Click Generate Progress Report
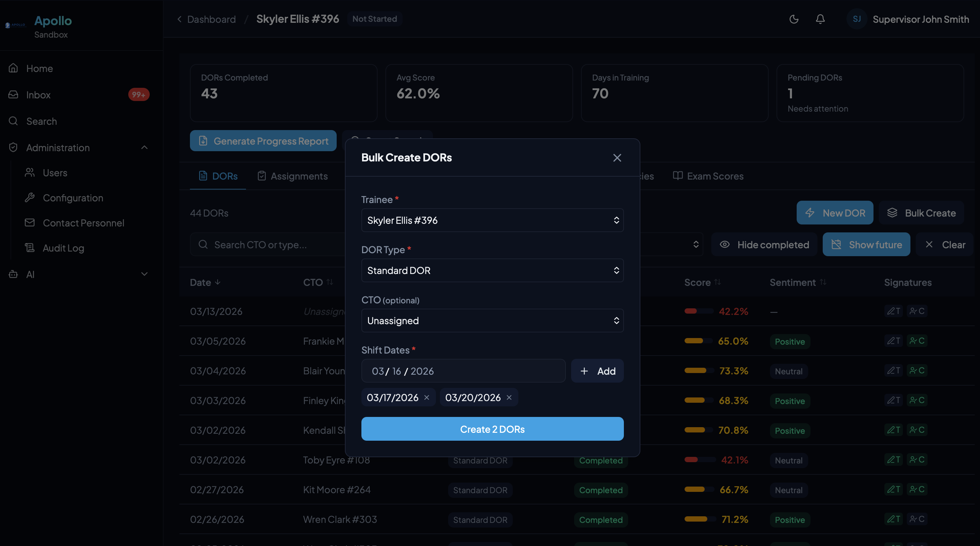The width and height of the screenshot is (980, 546). tap(263, 141)
